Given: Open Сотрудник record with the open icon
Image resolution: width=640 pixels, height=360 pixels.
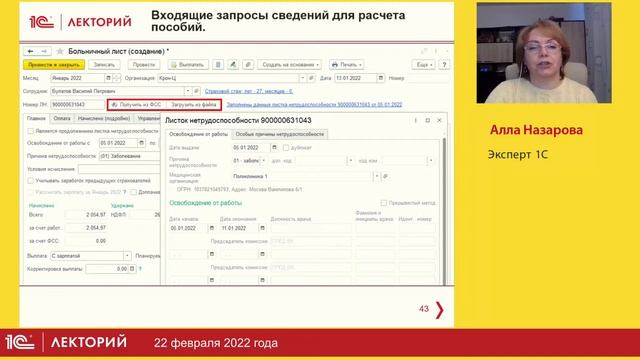Looking at the screenshot, I should click(x=196, y=91).
